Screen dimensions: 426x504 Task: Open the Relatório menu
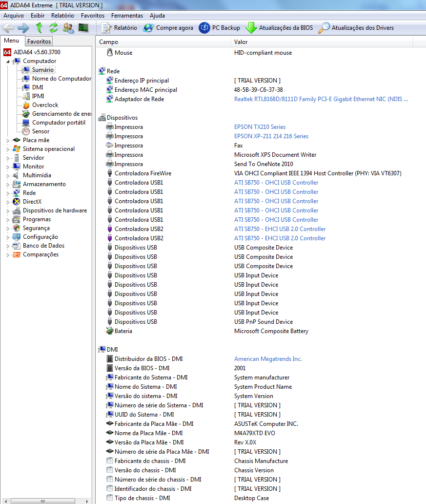pos(62,16)
